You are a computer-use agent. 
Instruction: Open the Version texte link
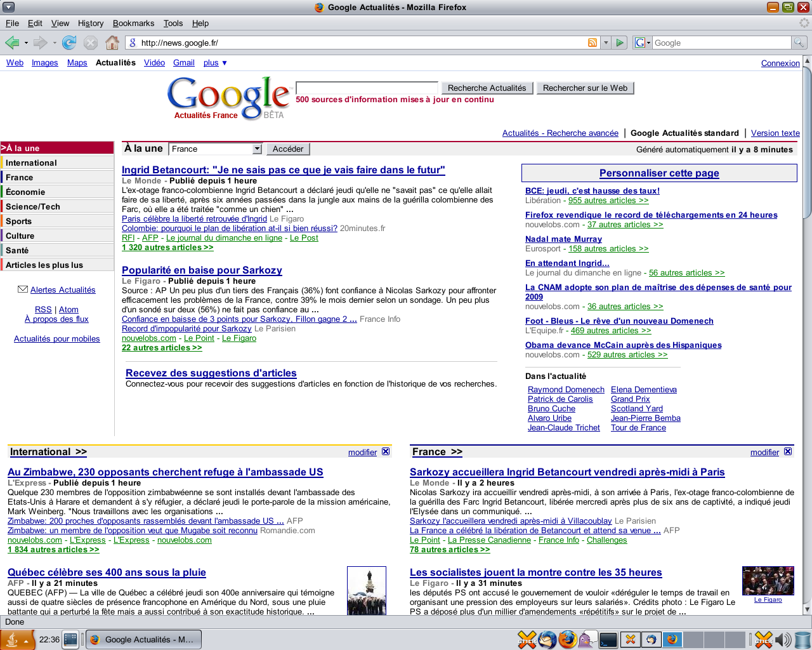(x=775, y=133)
